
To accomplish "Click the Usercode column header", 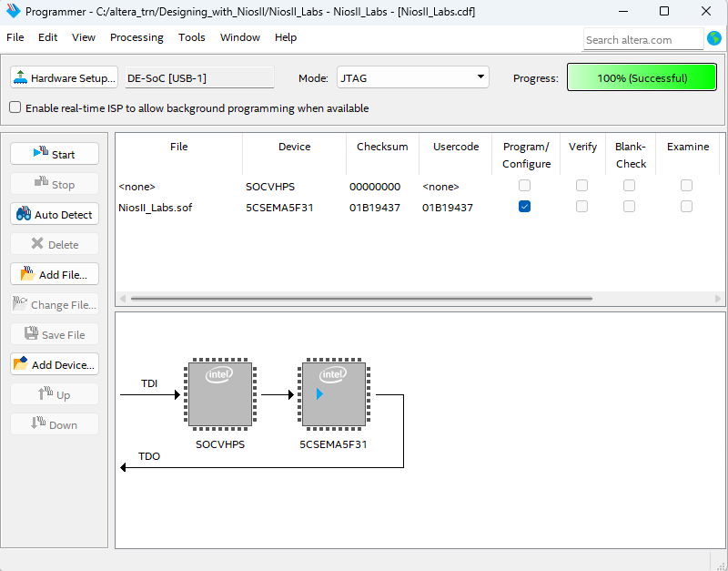I will 456,155.
